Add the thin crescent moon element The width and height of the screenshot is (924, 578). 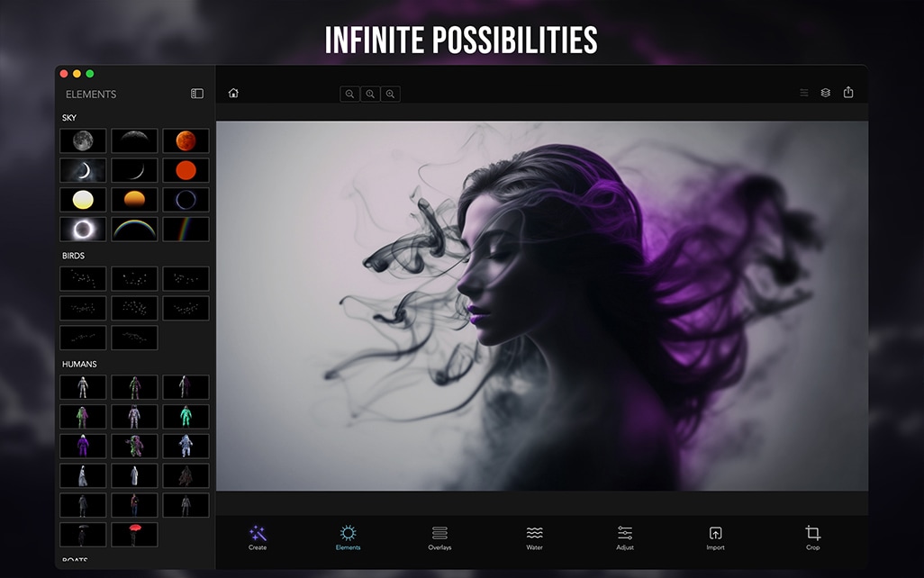pos(134,170)
